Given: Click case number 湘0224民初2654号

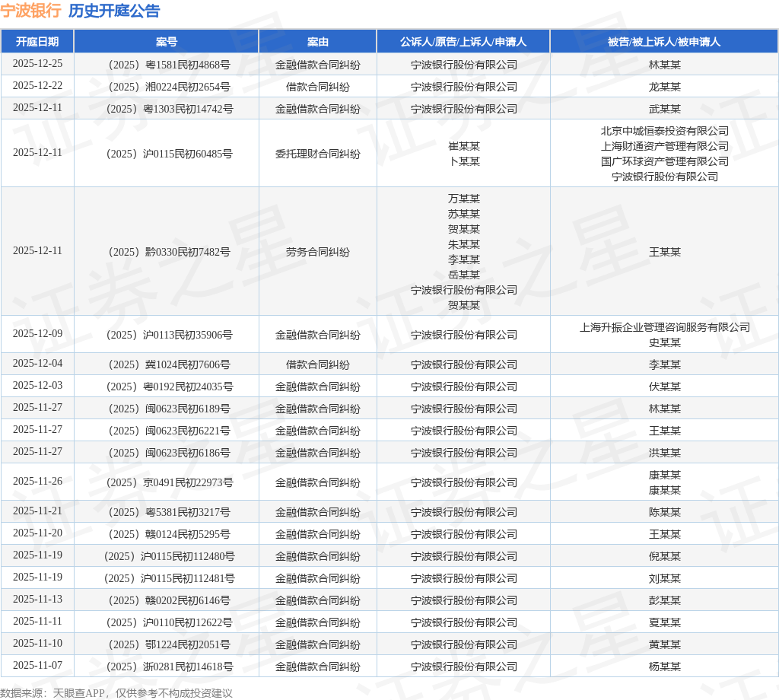Looking at the screenshot, I should [x=170, y=87].
